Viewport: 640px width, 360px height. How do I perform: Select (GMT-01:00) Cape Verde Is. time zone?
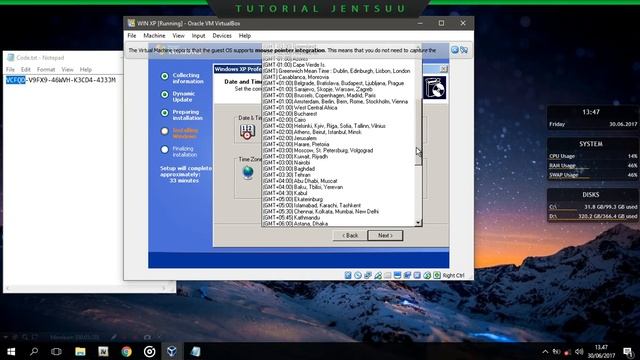coord(338,65)
